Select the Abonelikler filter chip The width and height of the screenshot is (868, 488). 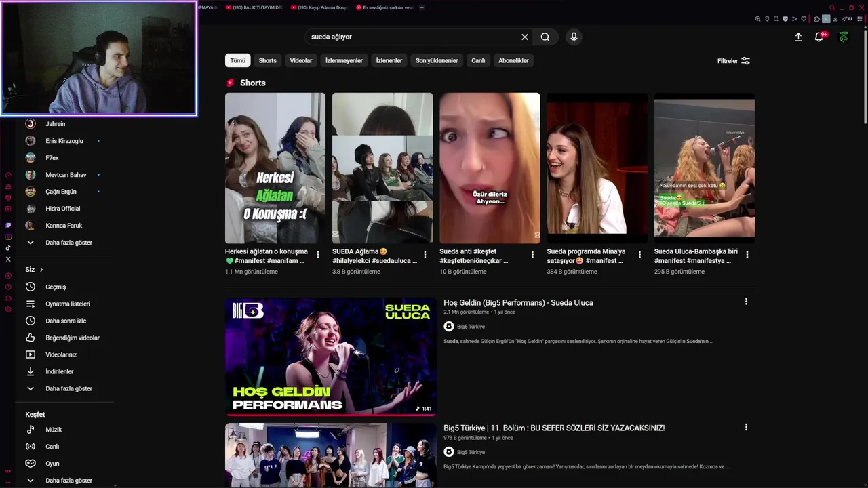point(513,60)
